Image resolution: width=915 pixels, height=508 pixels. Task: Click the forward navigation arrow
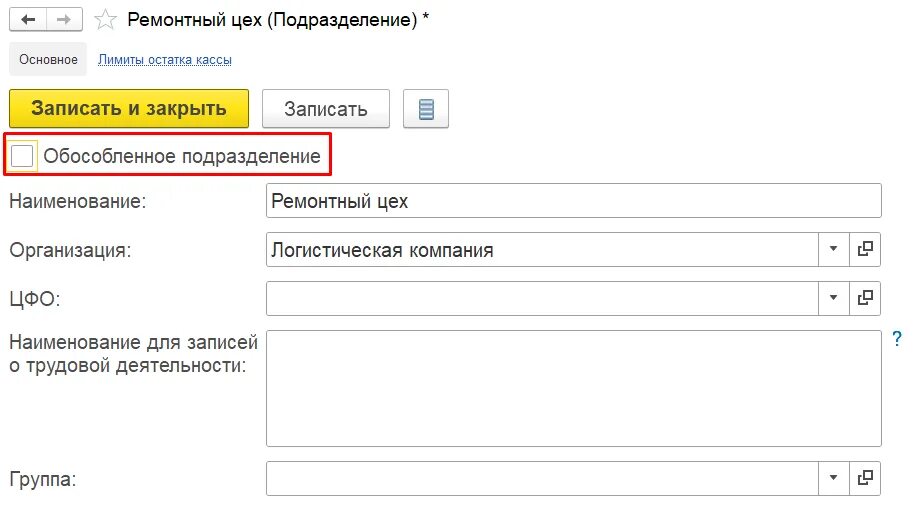click(x=64, y=19)
